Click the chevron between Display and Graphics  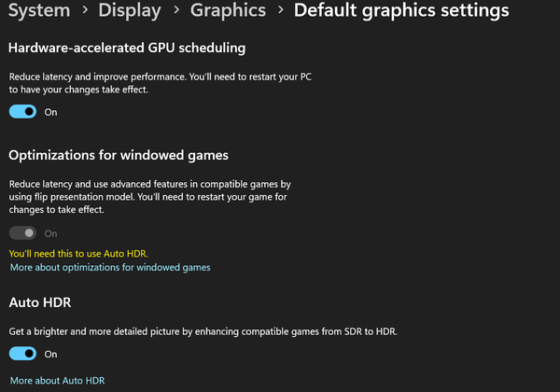tap(176, 9)
